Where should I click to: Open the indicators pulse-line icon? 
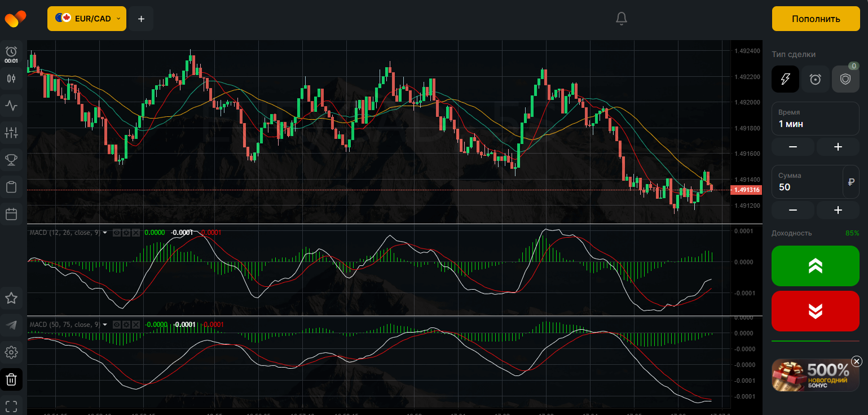tap(11, 105)
